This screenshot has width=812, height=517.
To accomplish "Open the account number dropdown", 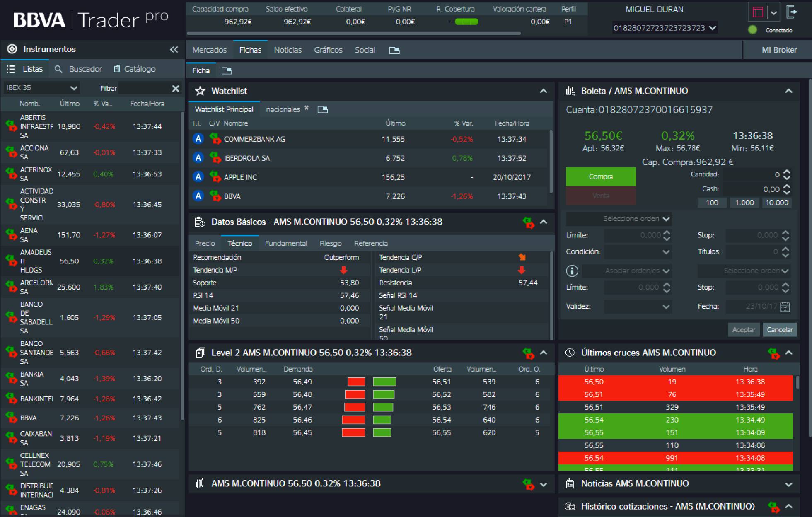I will pos(665,28).
